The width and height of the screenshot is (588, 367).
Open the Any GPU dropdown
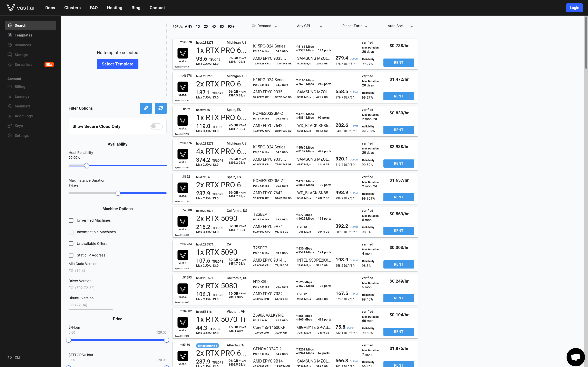310,26
